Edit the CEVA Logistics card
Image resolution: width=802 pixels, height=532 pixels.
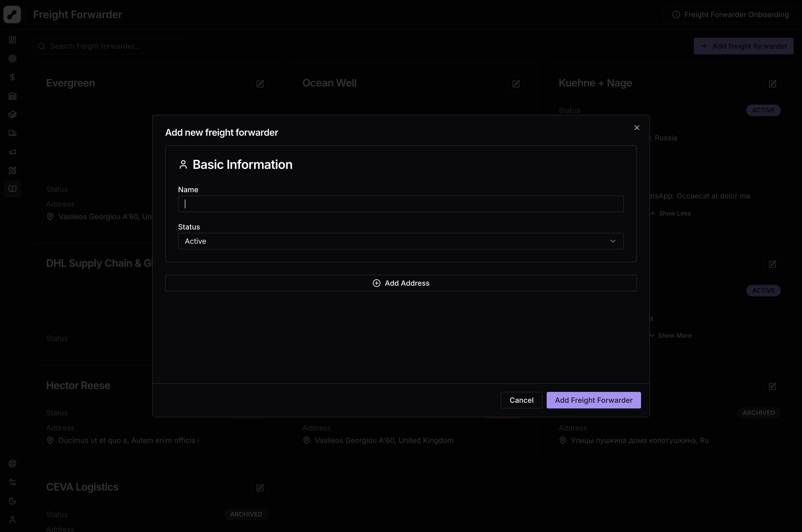260,488
